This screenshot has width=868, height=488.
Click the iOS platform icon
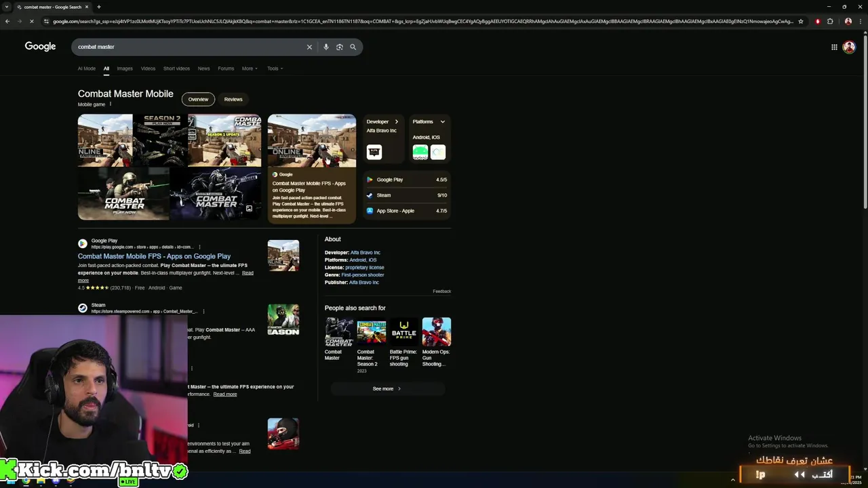438,152
